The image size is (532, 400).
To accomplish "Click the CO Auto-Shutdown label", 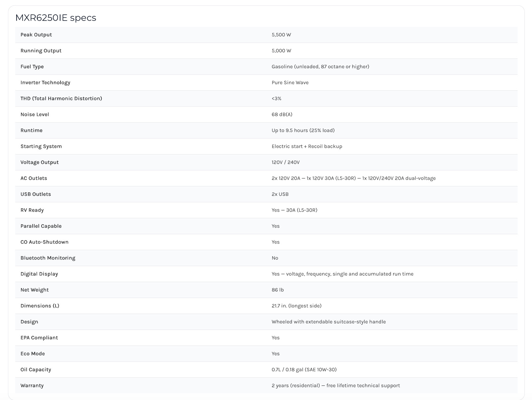I will 45,242.
